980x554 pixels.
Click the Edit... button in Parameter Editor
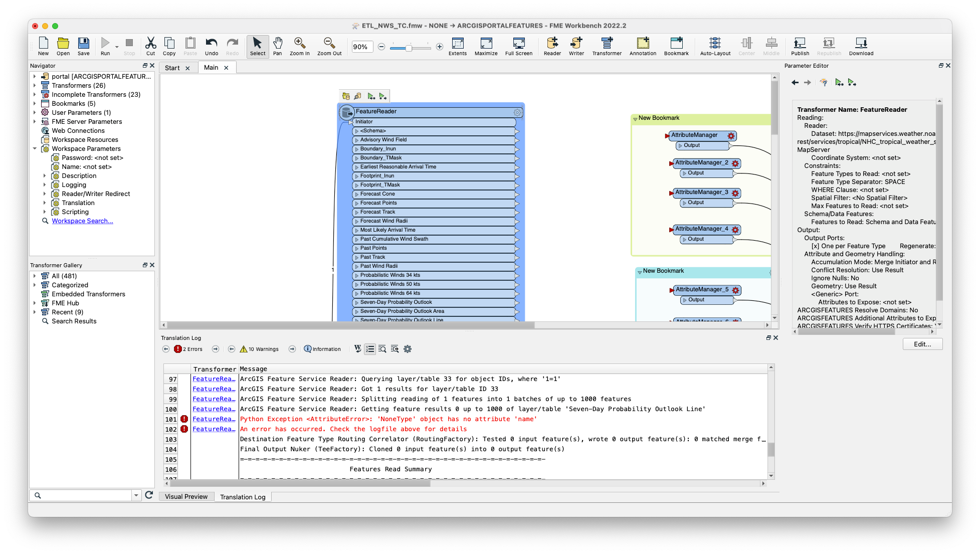pos(922,344)
